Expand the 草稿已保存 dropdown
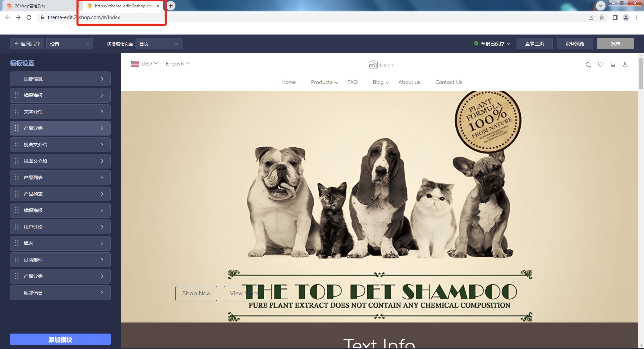644x349 pixels. 492,44
